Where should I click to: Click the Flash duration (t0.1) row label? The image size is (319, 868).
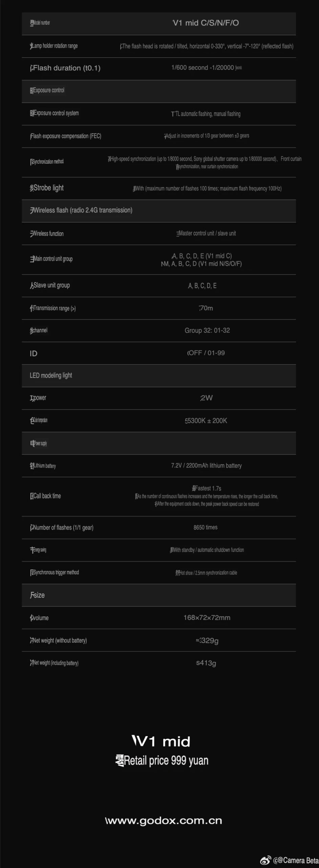click(x=65, y=68)
